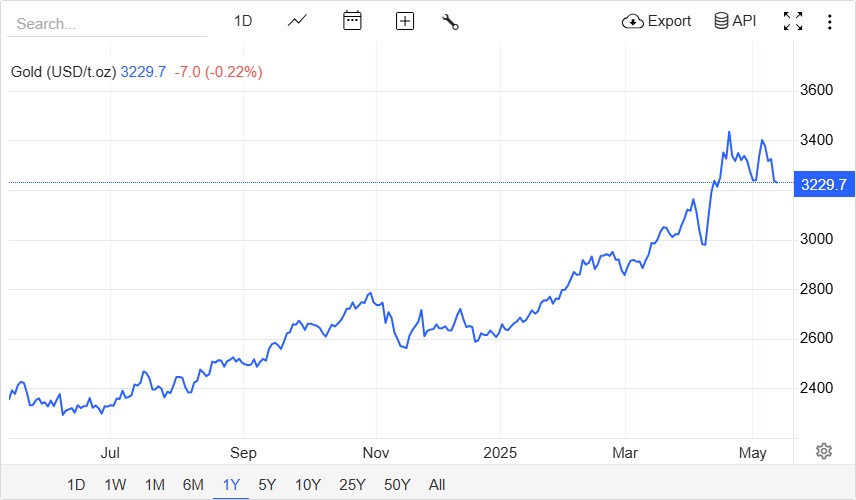Viewport: 856px width, 500px height.
Task: Open the wrench chart tools icon
Action: pos(450,21)
